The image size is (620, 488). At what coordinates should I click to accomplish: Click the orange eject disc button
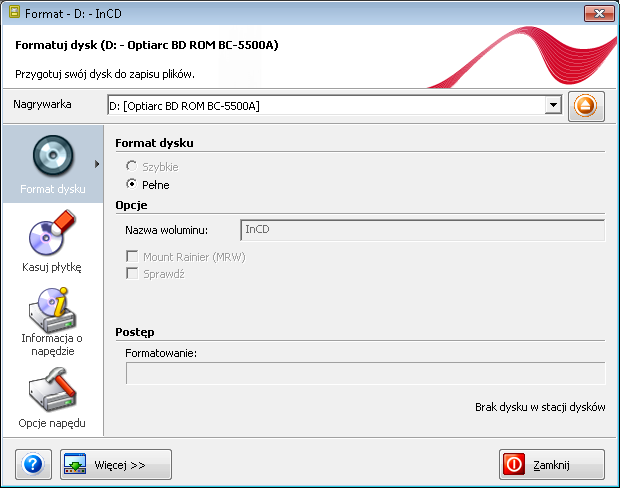pyautogui.click(x=586, y=106)
